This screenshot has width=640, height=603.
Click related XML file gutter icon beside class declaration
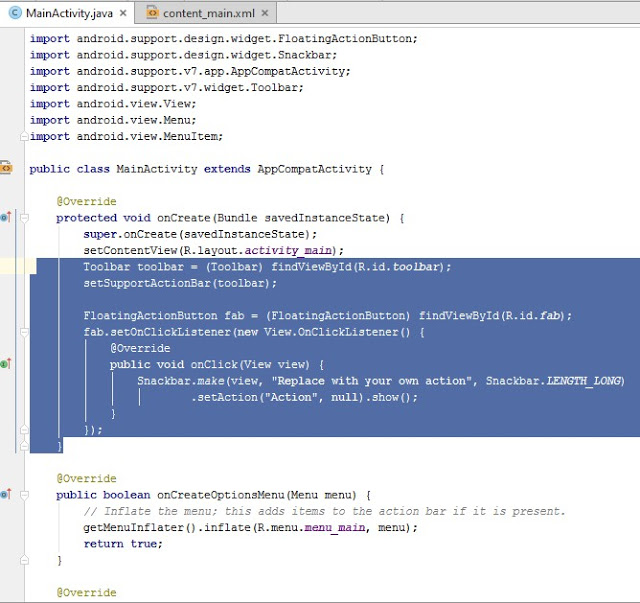coord(6,168)
